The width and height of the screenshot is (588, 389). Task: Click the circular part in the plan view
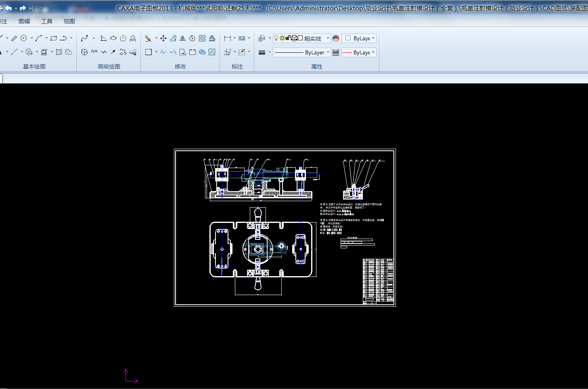pos(258,249)
